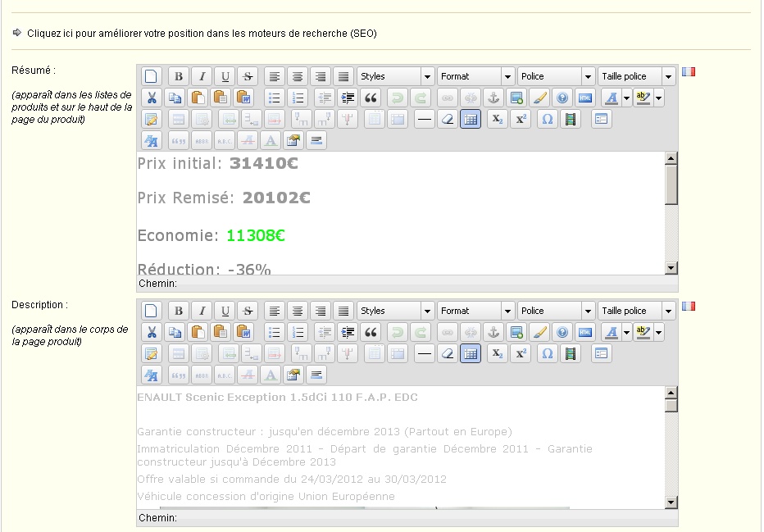Toggle Underline in the Description editor
Image resolution: width=764 pixels, height=532 pixels.
click(x=225, y=311)
